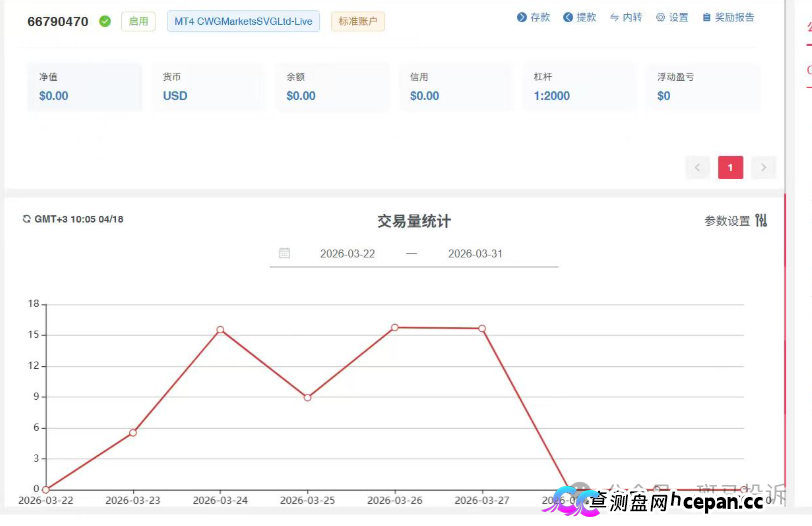Click the 提款 withdrawal arrow icon
812x526 pixels.
[568, 17]
